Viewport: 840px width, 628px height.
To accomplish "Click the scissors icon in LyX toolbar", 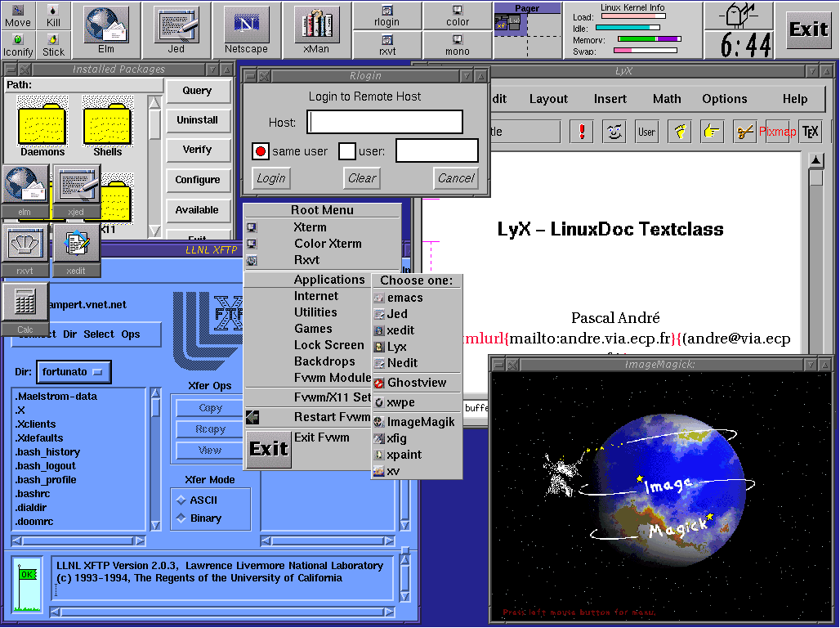I will 744,131.
